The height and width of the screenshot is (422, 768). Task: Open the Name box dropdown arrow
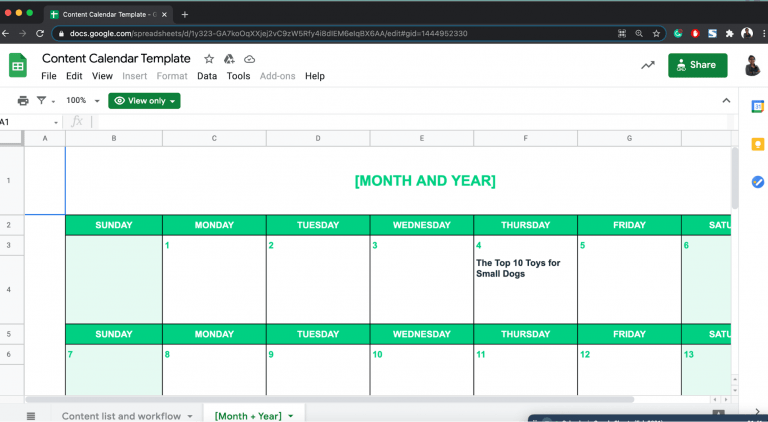tap(56, 122)
